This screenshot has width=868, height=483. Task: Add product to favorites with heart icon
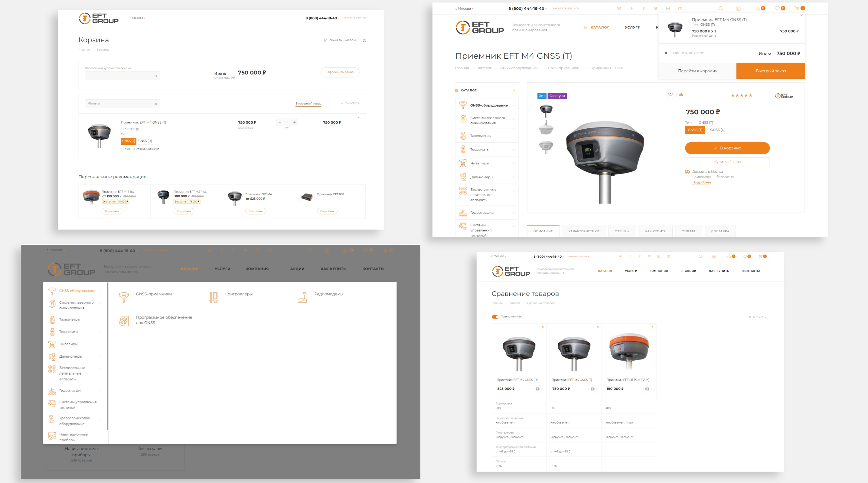[x=670, y=95]
